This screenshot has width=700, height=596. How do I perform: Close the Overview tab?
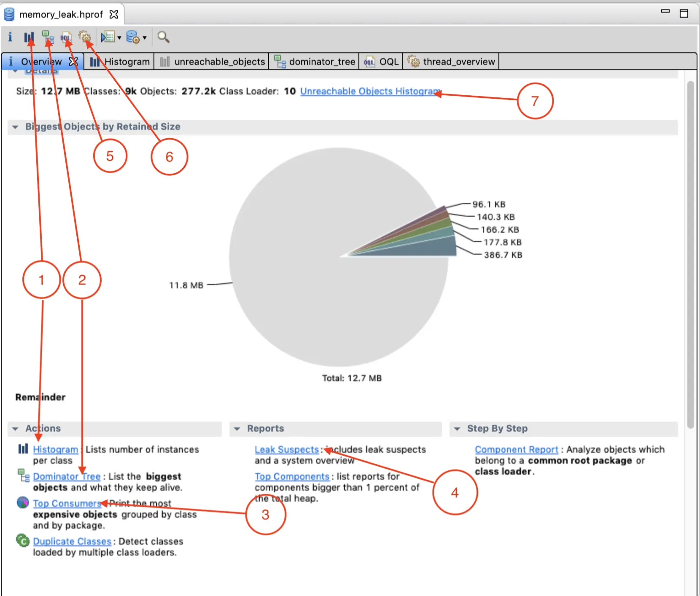click(73, 62)
